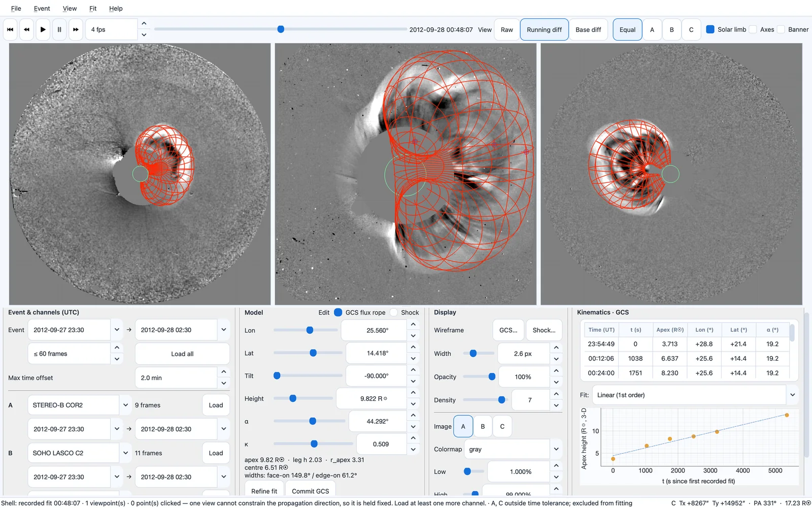The image size is (812, 508).
Task: Step back one frame
Action: pyautogui.click(x=26, y=29)
